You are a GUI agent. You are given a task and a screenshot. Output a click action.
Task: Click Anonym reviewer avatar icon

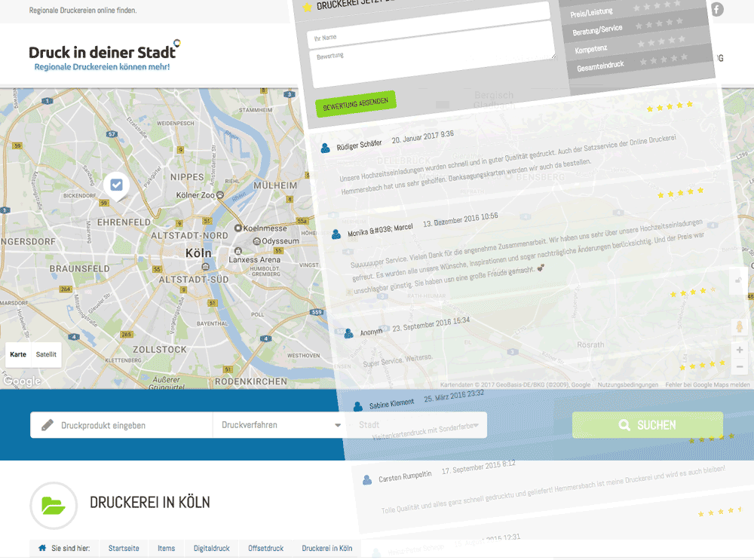point(349,333)
